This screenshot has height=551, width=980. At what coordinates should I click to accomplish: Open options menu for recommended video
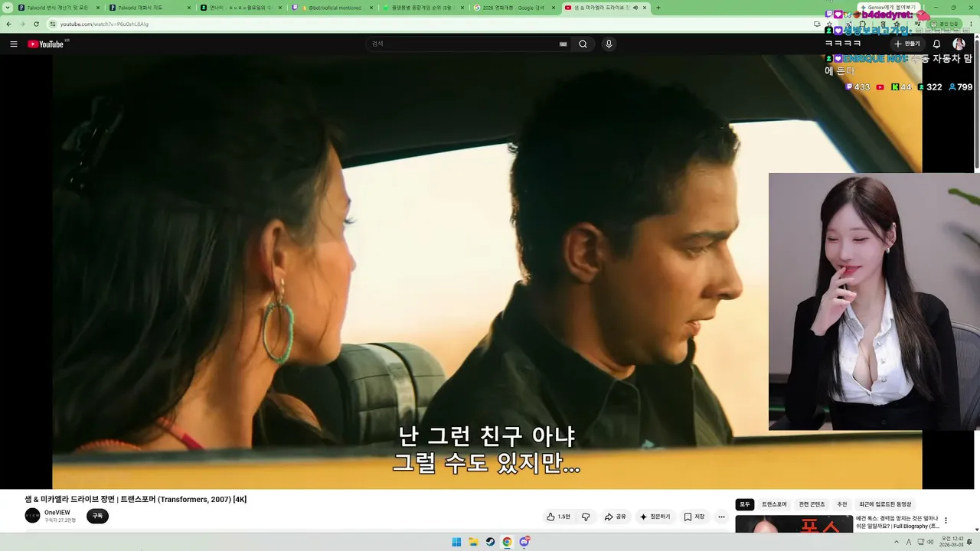point(946,520)
